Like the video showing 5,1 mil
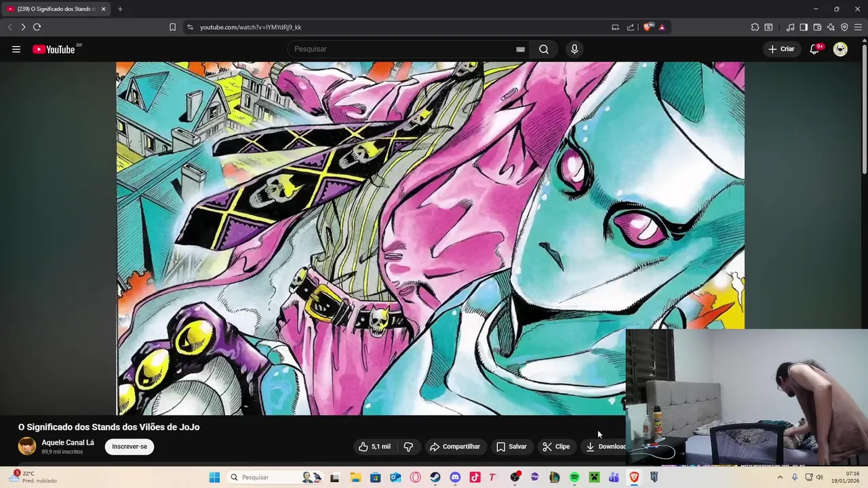This screenshot has width=868, height=488. [374, 447]
